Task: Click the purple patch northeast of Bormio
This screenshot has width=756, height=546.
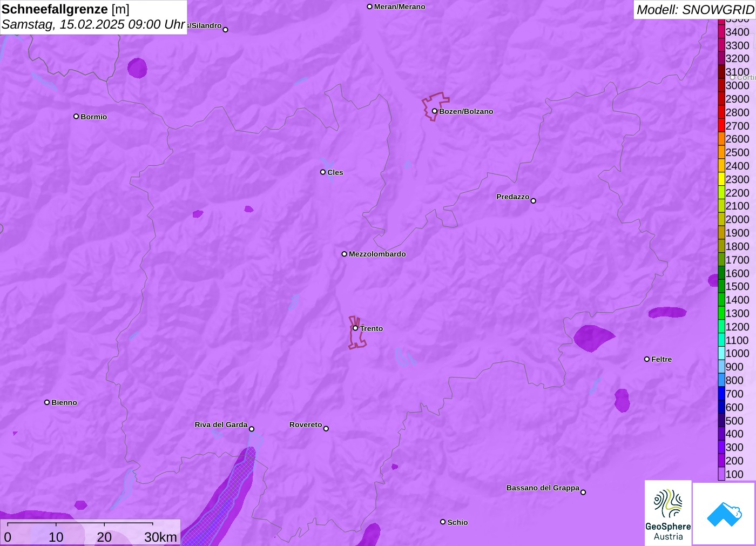Action: pos(137,68)
